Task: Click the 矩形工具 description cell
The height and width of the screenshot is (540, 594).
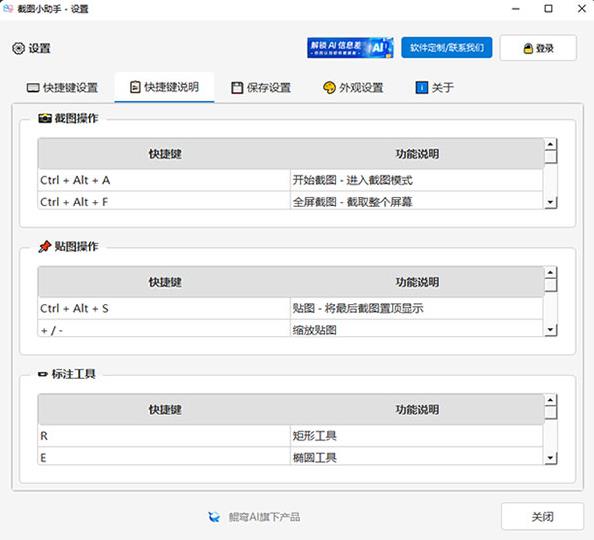Action: (x=417, y=436)
